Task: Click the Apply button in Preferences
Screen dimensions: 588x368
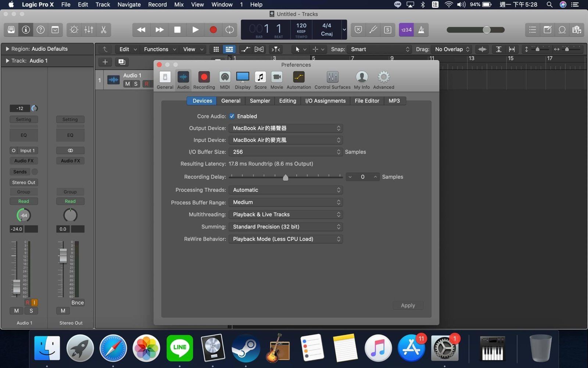Action: (x=408, y=305)
